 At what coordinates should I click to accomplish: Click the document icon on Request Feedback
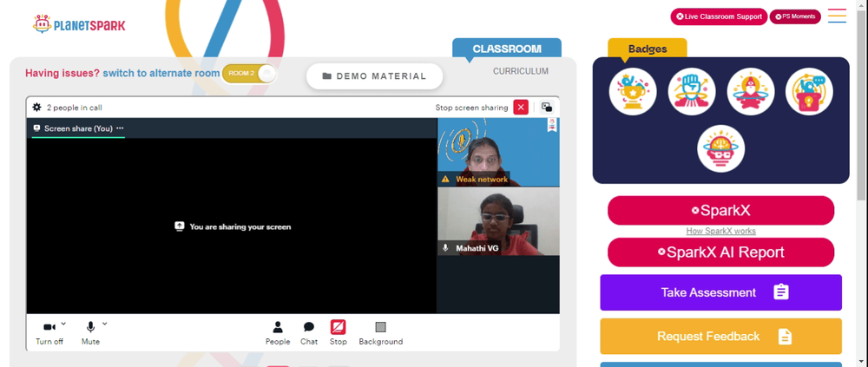(785, 336)
